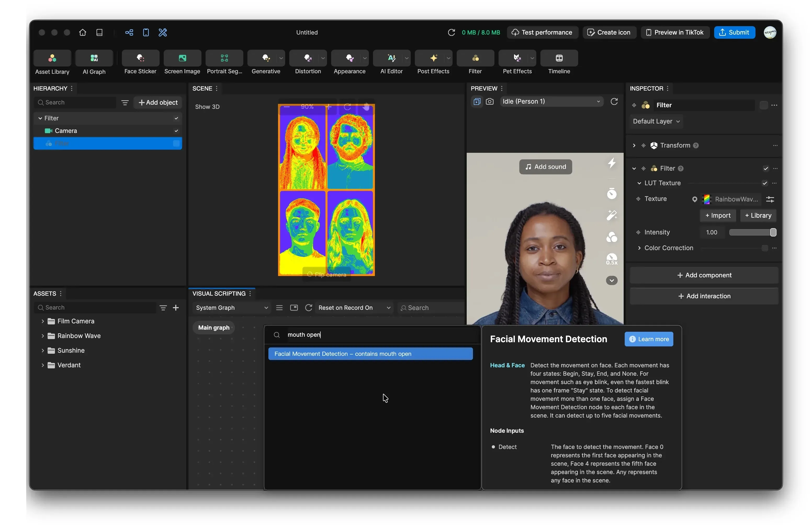Locate the RainbowWave texture with pin icon

(694, 199)
